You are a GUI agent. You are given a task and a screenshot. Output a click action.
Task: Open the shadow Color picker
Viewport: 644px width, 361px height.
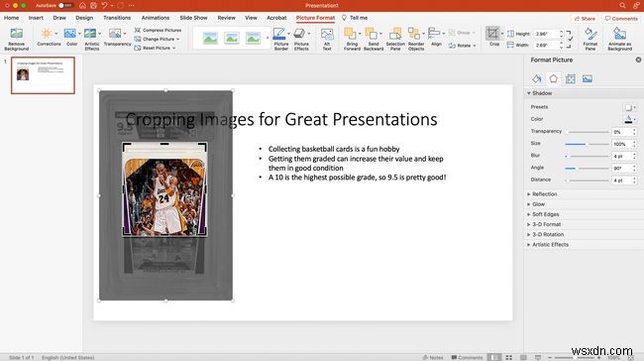630,119
